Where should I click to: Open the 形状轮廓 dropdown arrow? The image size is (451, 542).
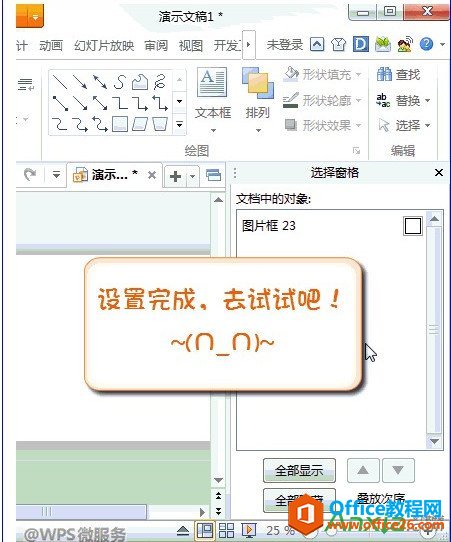358,101
